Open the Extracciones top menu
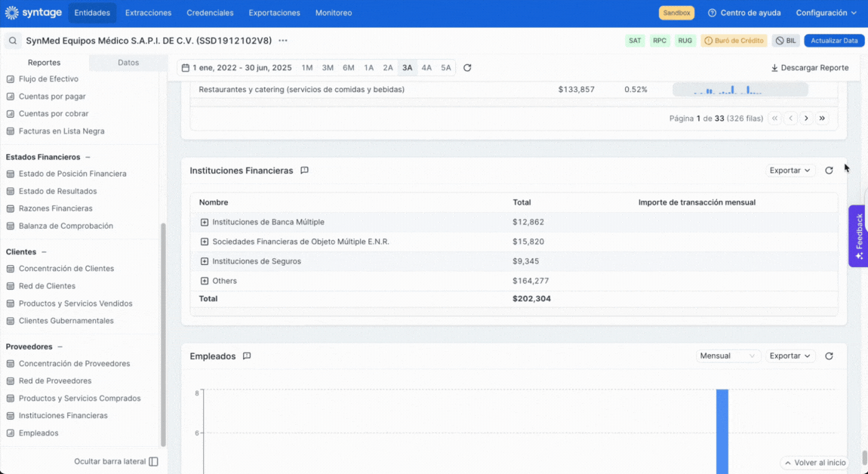The height and width of the screenshot is (474, 868). 149,13
